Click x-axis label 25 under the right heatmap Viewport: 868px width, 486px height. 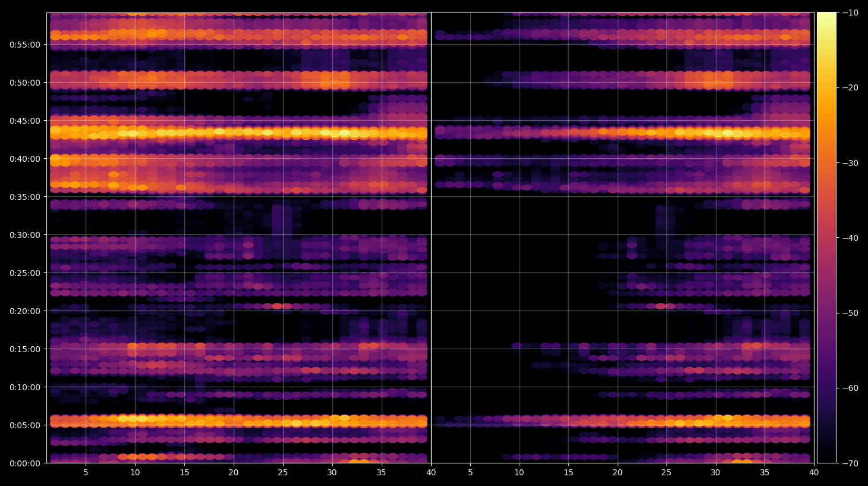[x=666, y=473]
